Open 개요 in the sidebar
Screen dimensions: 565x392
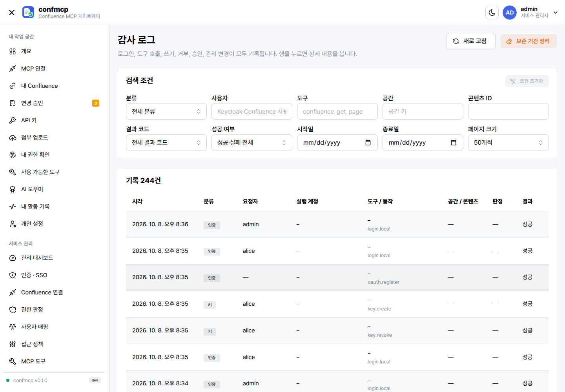click(x=55, y=51)
